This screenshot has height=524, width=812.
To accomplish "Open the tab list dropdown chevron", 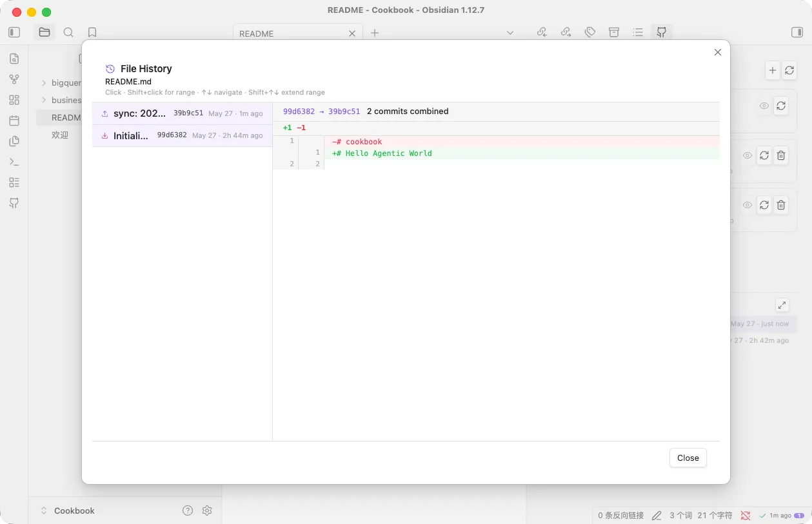I will (510, 33).
